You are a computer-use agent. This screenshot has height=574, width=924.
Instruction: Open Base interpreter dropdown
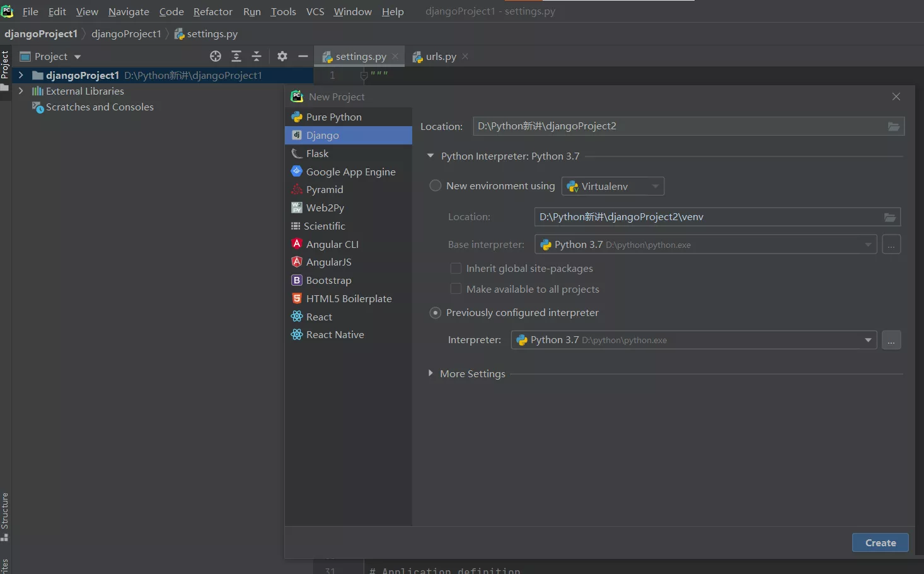coord(705,244)
